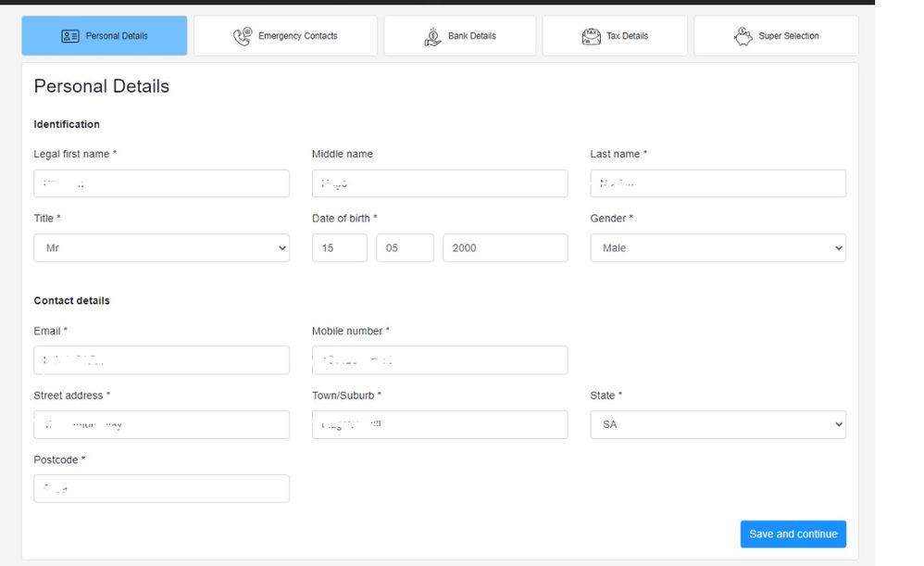Click the piggy bank icon on Super Selection
924x566 pixels.
coord(743,36)
